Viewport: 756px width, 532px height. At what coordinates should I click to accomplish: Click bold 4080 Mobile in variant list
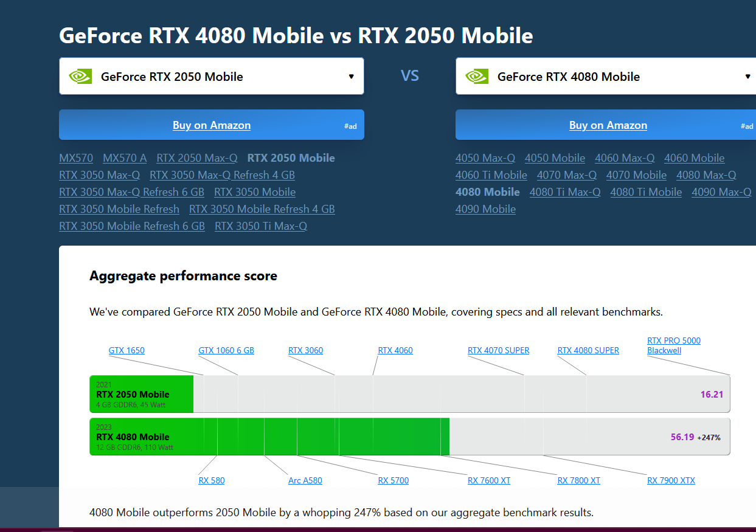[x=488, y=192]
